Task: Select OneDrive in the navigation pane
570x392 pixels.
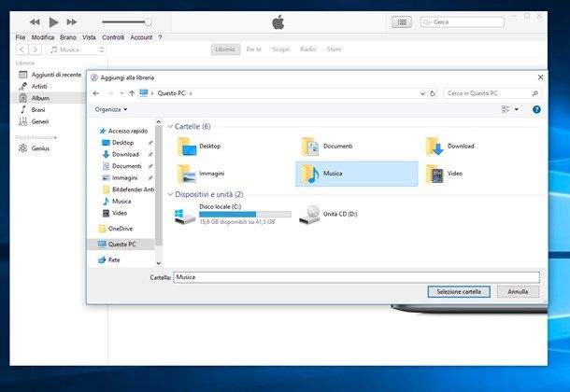Action: click(x=120, y=229)
